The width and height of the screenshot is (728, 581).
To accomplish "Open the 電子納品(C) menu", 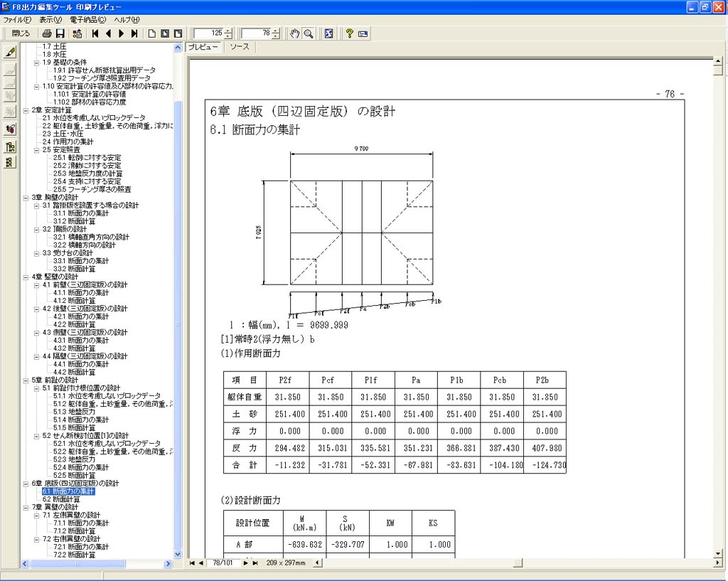I will [87, 19].
